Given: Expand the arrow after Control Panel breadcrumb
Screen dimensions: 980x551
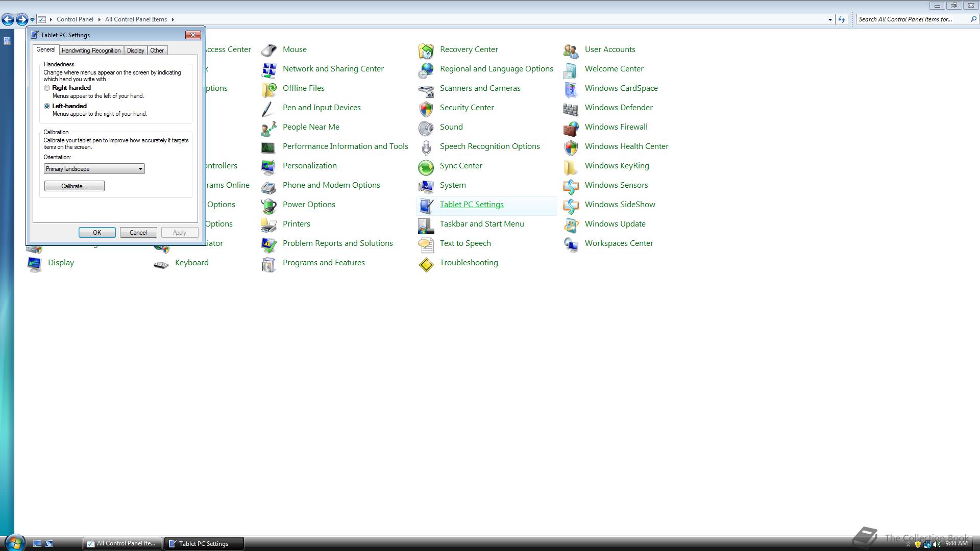Looking at the screenshot, I should tap(99, 19).
